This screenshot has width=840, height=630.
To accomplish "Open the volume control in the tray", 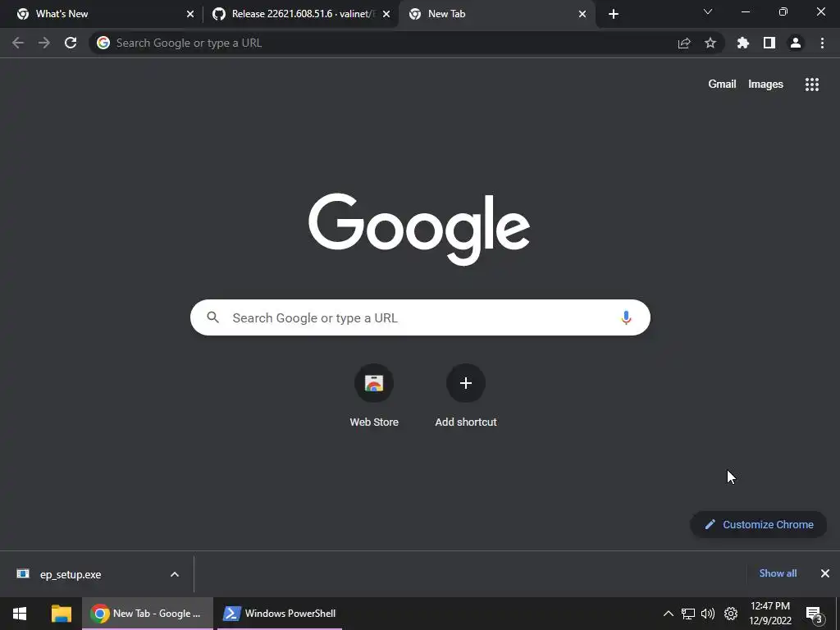I will pyautogui.click(x=708, y=614).
